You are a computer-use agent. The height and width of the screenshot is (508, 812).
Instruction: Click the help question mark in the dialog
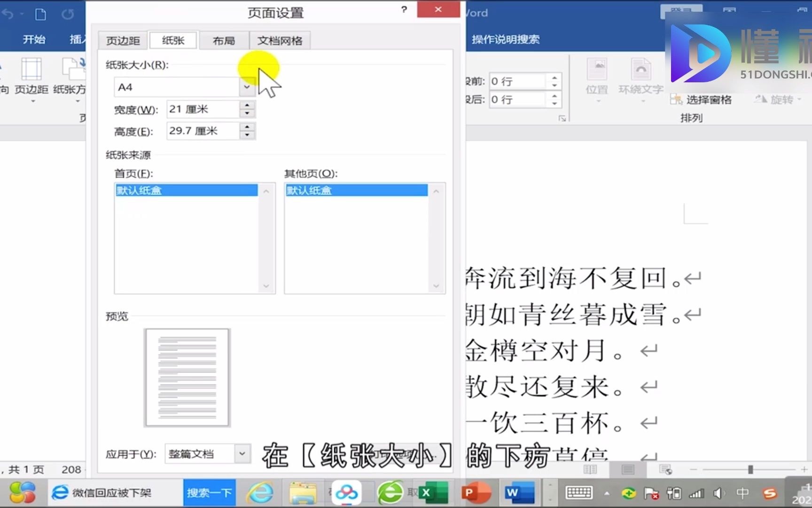(403, 9)
